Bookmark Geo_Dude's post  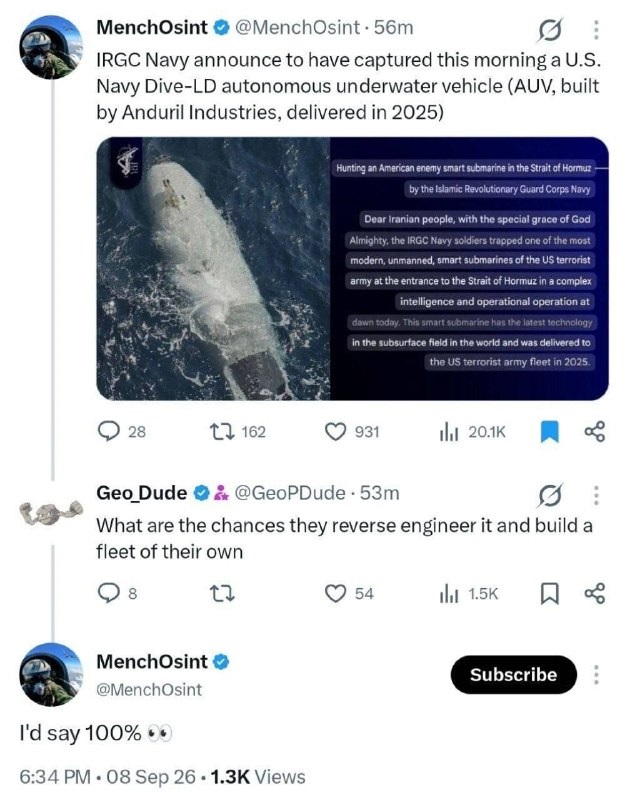pyautogui.click(x=549, y=593)
